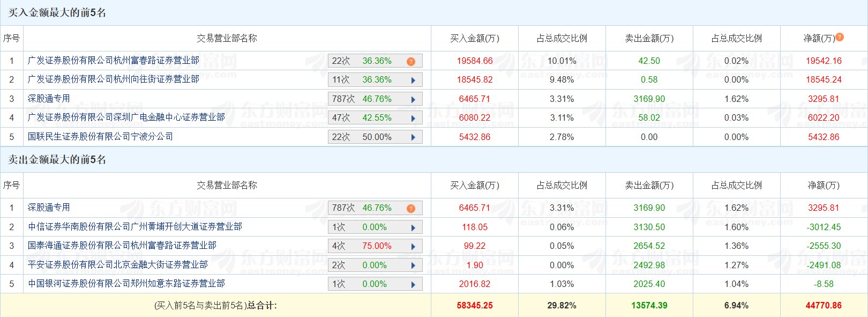The height and width of the screenshot is (317, 868).
Task: Click the arrow icon for 中国银河证券郑州如意东路 row
Action: [413, 284]
